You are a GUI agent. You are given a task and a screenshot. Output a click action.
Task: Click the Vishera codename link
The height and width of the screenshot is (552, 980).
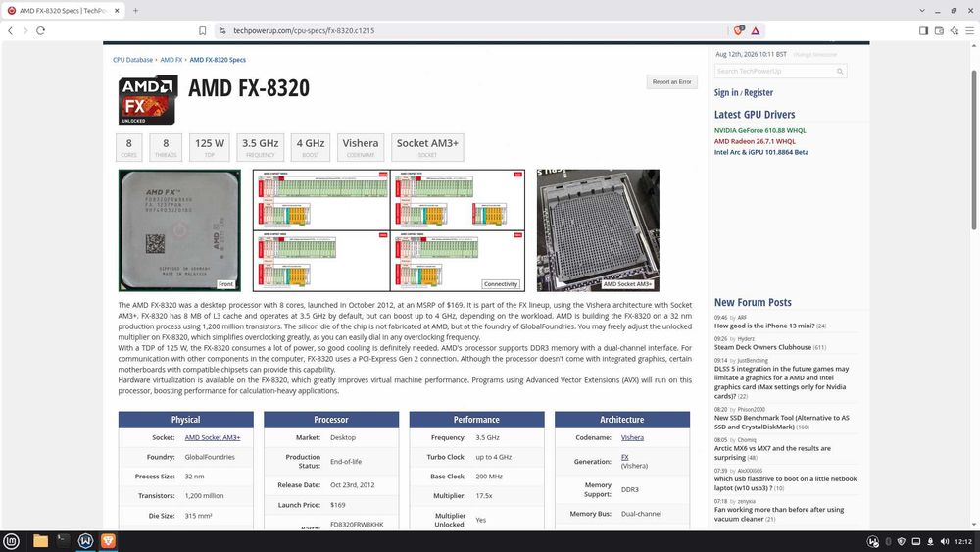pyautogui.click(x=632, y=437)
